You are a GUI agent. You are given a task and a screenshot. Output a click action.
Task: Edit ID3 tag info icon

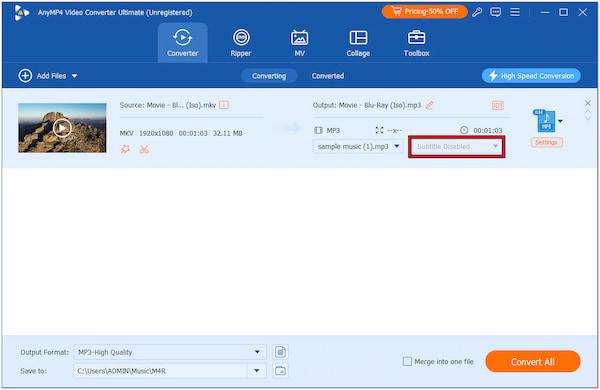[498, 105]
